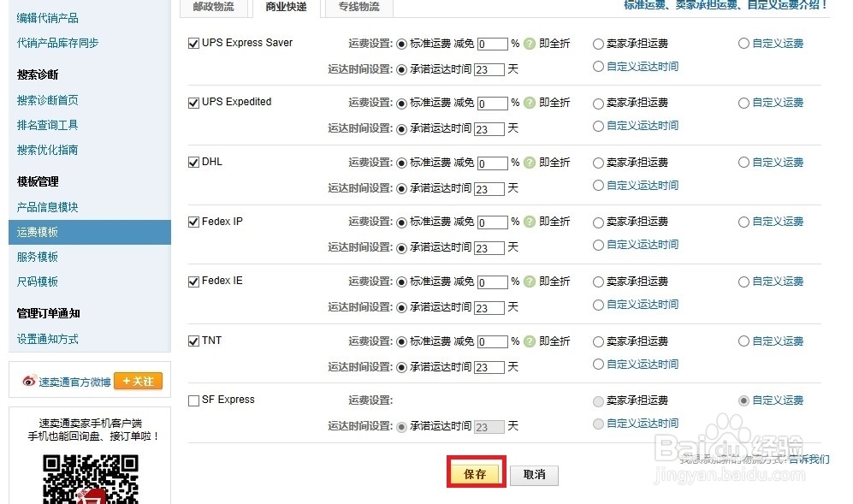Click the Weibo logo icon in sidebar
The height and width of the screenshot is (504, 853).
[29, 381]
